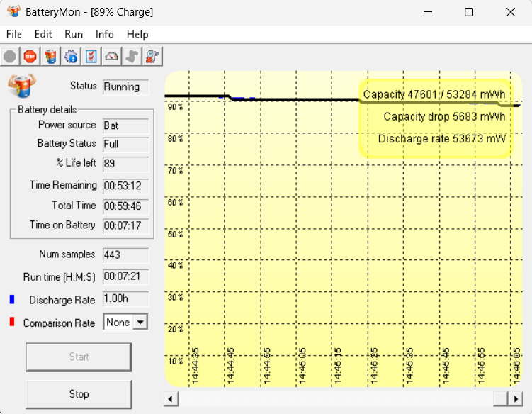Click the Num samples field showing 443
The width and height of the screenshot is (532, 414).
(x=126, y=255)
